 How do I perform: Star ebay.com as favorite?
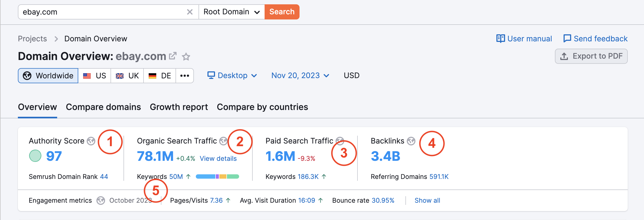click(x=186, y=56)
